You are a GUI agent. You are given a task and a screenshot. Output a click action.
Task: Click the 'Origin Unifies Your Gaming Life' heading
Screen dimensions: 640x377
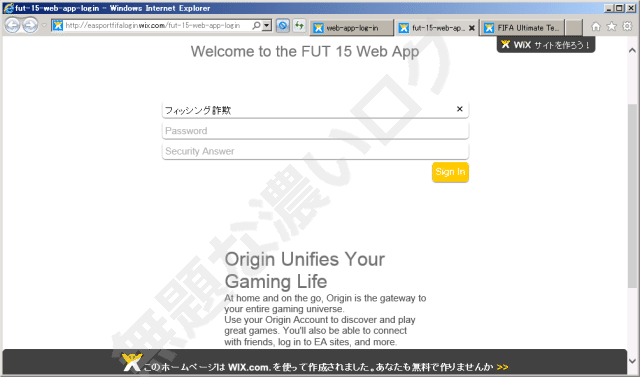pos(304,270)
